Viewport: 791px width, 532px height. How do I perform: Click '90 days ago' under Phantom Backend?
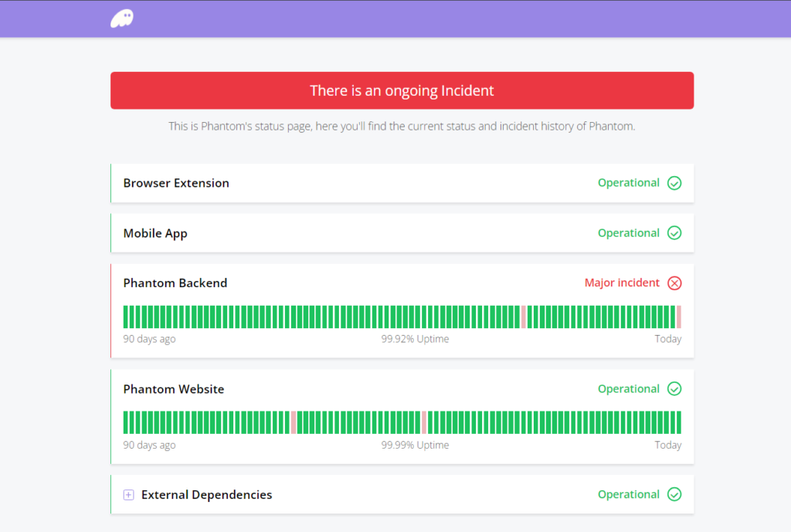tap(149, 339)
